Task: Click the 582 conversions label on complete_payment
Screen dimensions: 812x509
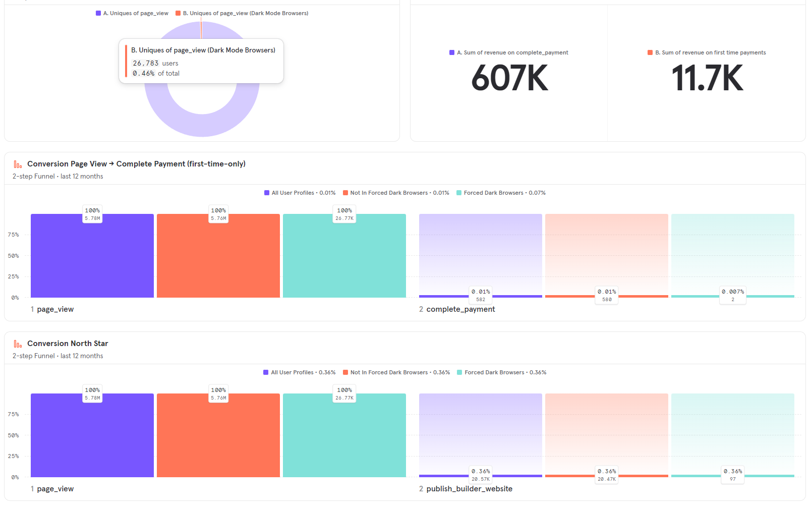Action: pos(481,300)
